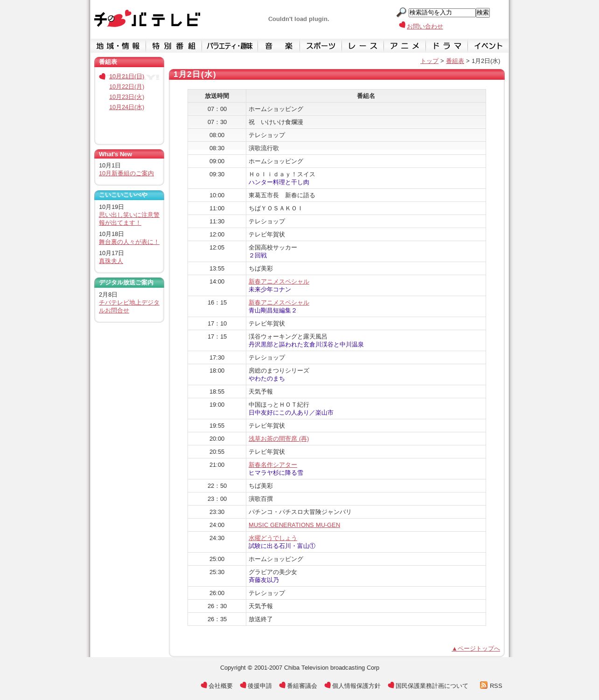Click 演歌百撰 program text
Viewport: 599px width, 700px height.
[261, 499]
